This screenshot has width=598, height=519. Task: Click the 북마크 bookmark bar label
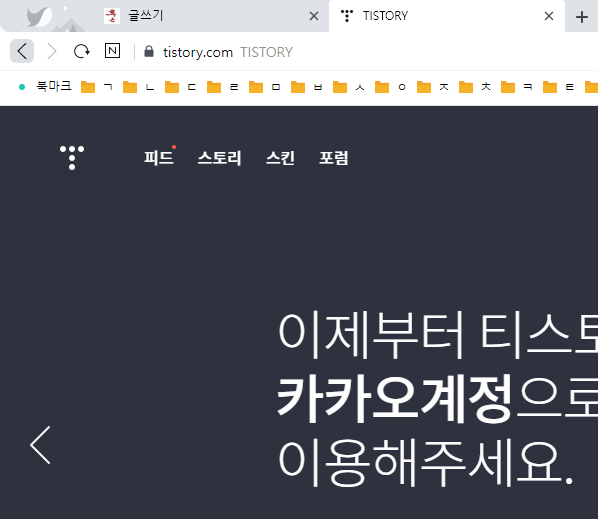coord(54,86)
